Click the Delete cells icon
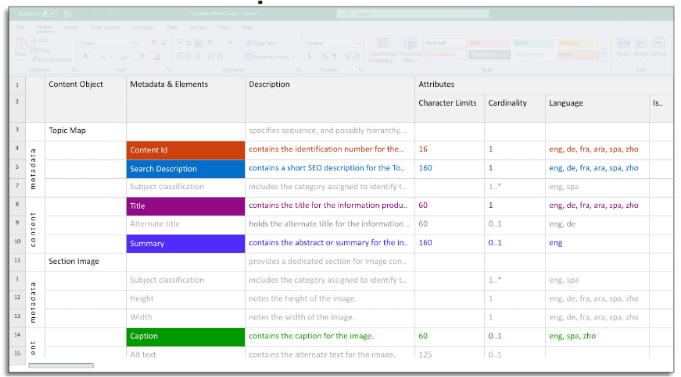 coord(641,43)
